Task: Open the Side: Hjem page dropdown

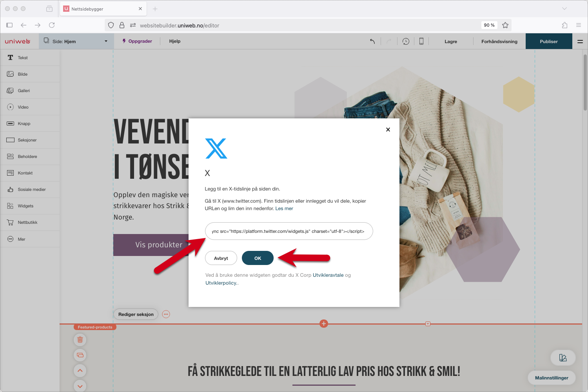Action: (x=76, y=41)
